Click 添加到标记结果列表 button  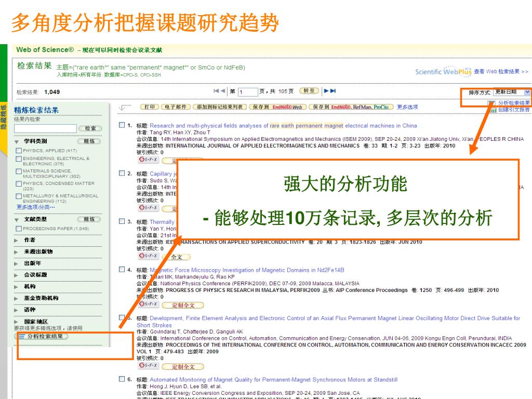coord(220,107)
